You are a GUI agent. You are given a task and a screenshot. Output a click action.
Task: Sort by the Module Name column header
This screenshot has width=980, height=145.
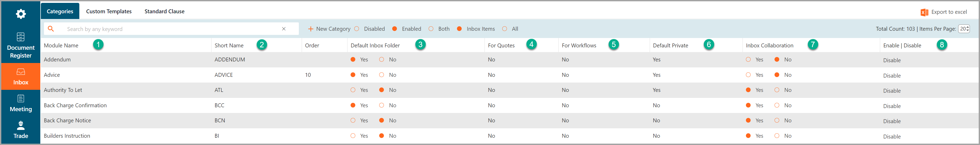coord(61,45)
